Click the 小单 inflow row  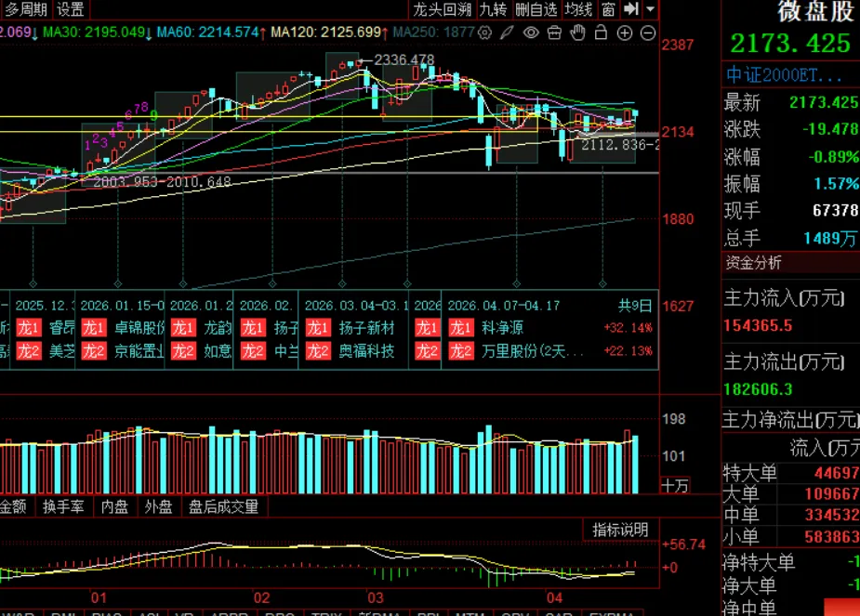[x=791, y=536]
